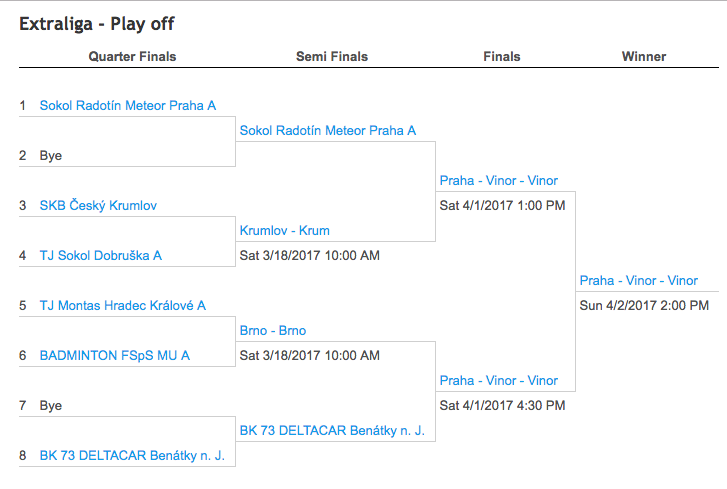Click BADMINTON FSpS MU A team
Image resolution: width=727 pixels, height=489 pixels.
point(115,356)
